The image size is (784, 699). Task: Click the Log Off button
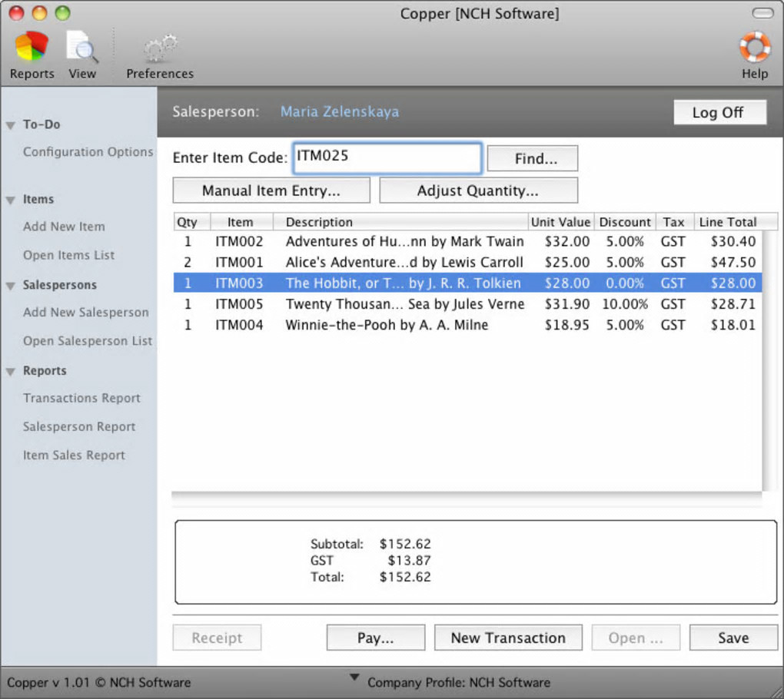[x=719, y=112]
